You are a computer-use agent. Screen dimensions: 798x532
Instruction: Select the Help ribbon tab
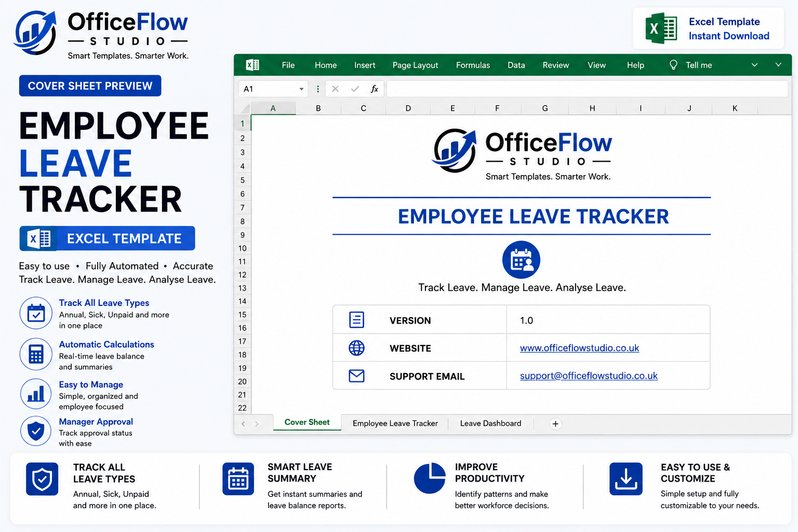(x=635, y=65)
